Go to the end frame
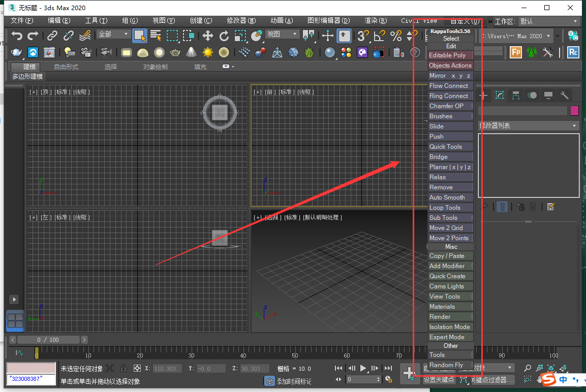This screenshot has height=392, width=586. click(388, 368)
